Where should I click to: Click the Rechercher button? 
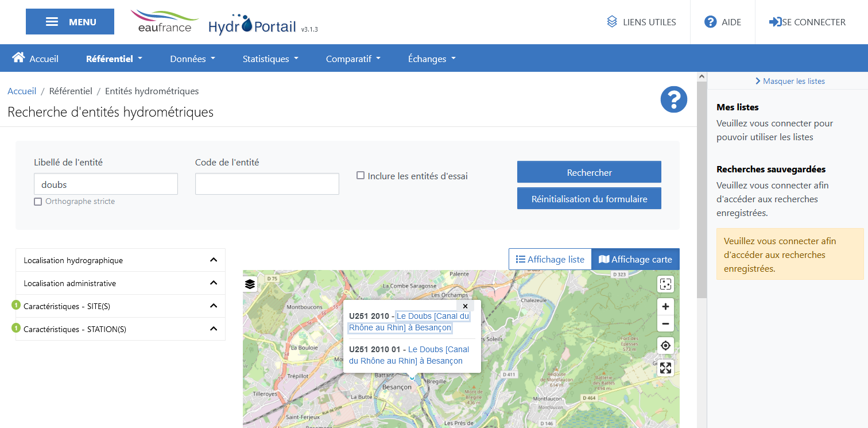(x=589, y=172)
